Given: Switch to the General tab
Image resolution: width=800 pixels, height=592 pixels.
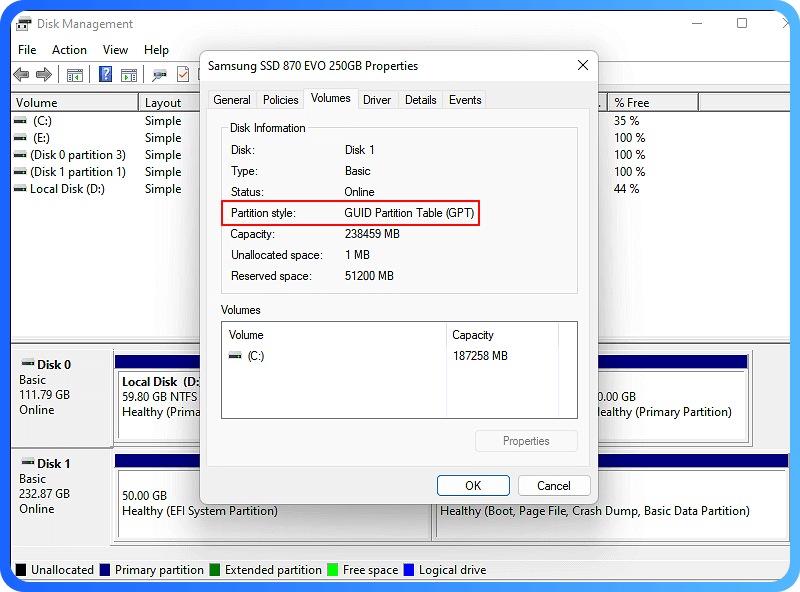Looking at the screenshot, I should pos(232,100).
